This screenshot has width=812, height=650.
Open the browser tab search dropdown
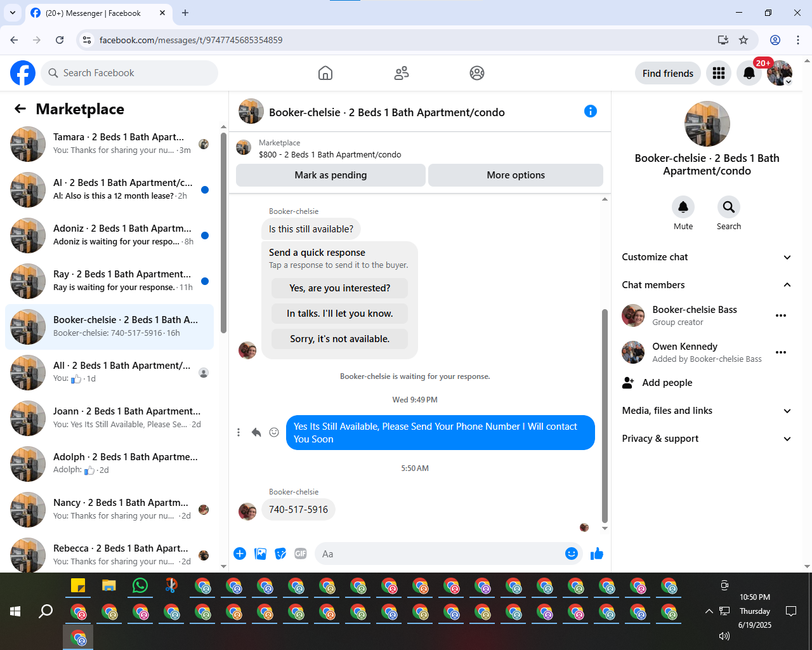[x=13, y=13]
